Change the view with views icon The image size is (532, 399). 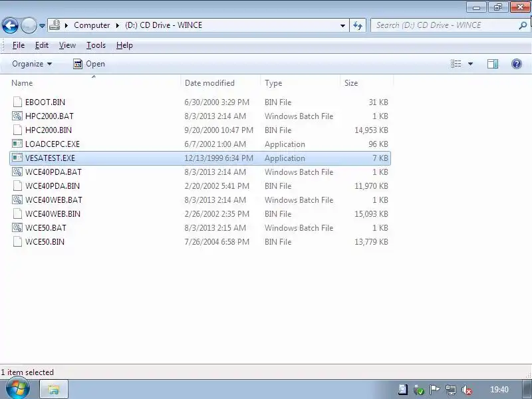point(456,64)
